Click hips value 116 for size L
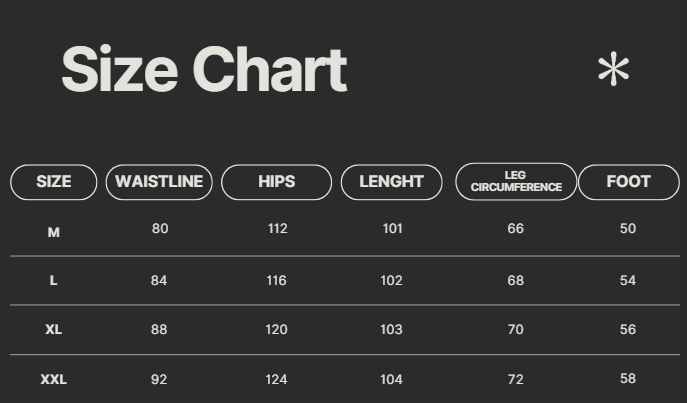 [276, 280]
